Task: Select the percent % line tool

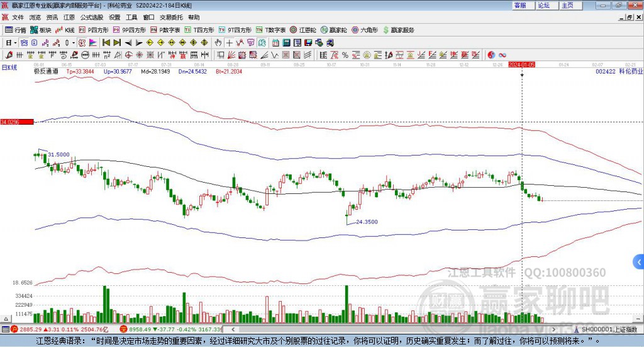Action: tap(345, 55)
